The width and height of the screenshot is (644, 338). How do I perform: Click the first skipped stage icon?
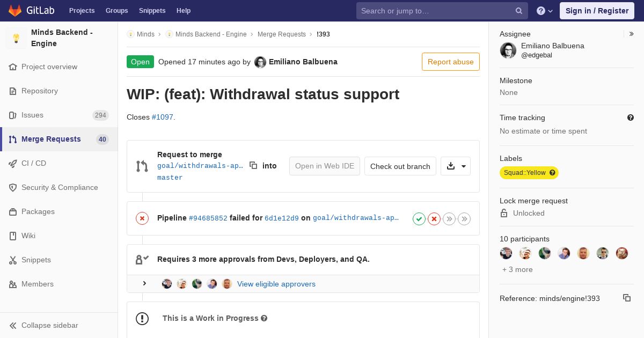(449, 218)
